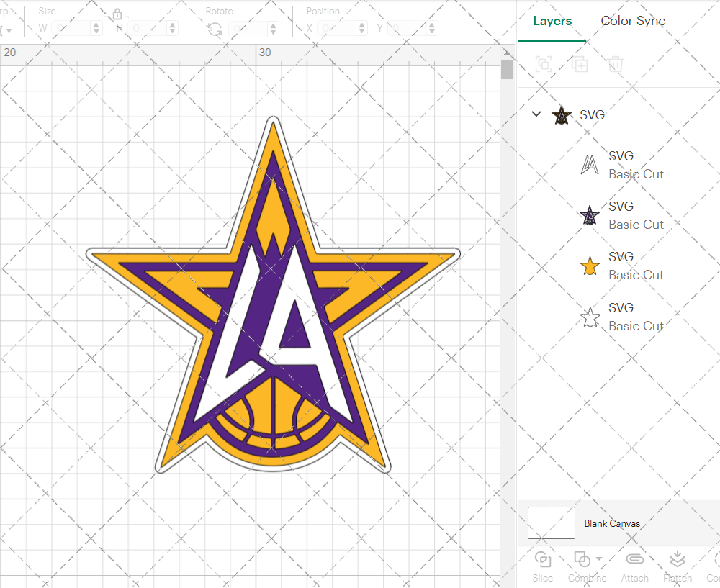The image size is (720, 588).
Task: Collapse the SVG group chevron
Action: click(536, 114)
